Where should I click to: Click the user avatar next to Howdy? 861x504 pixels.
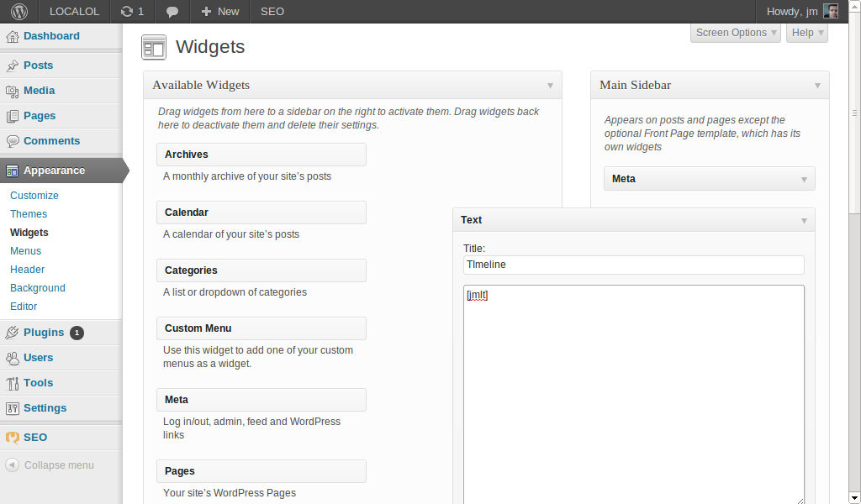[831, 11]
